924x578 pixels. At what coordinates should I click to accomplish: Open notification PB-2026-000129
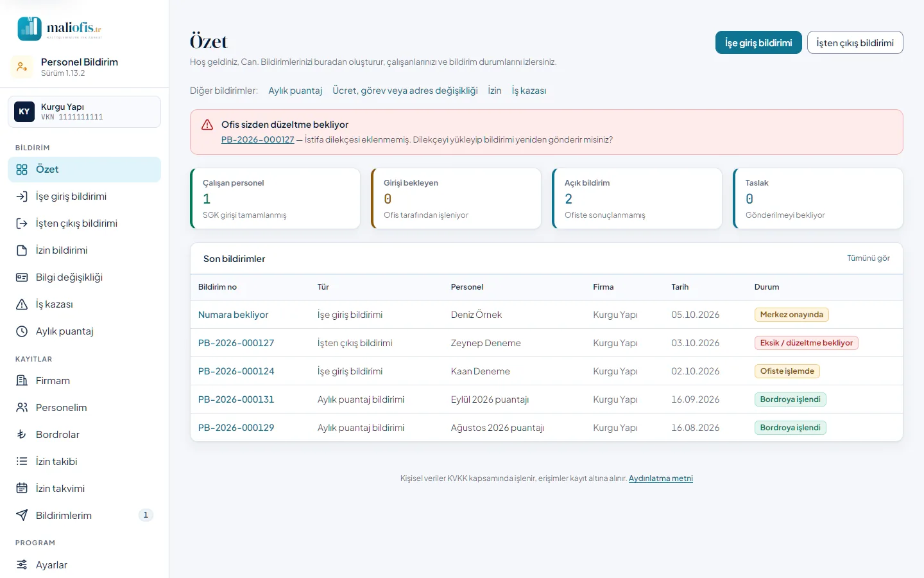[x=236, y=428]
